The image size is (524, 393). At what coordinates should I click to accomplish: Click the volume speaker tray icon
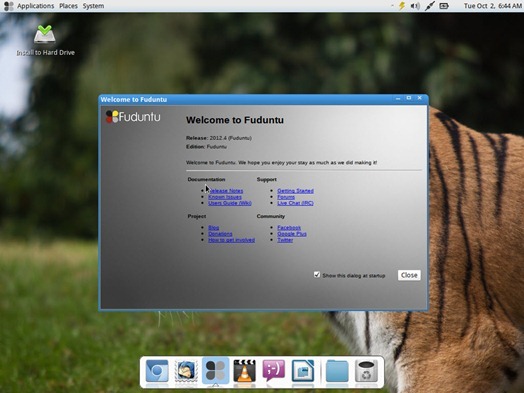(415, 6)
